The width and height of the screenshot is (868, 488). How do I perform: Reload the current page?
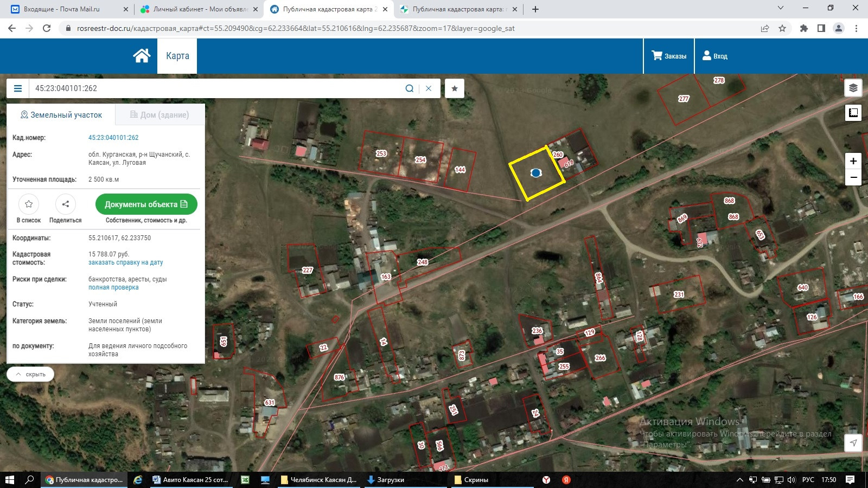click(47, 28)
